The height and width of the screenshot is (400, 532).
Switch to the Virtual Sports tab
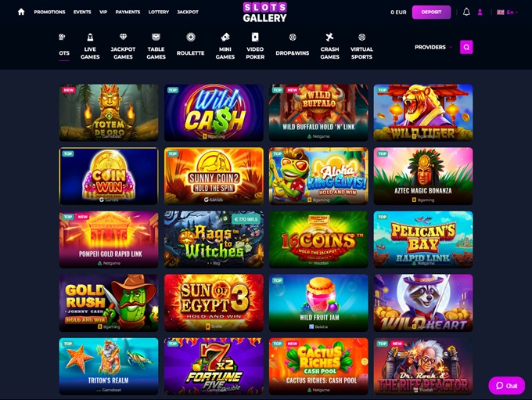click(361, 46)
